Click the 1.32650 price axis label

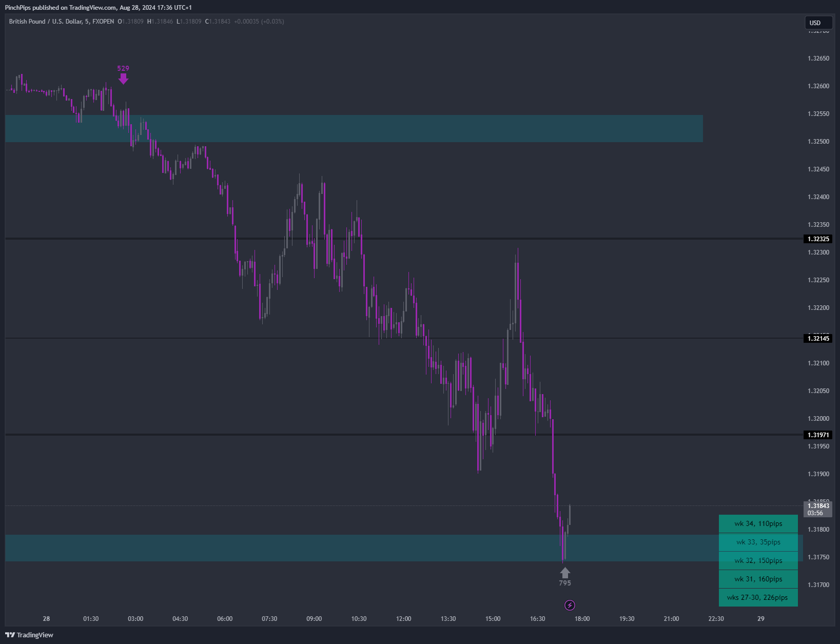click(818, 58)
